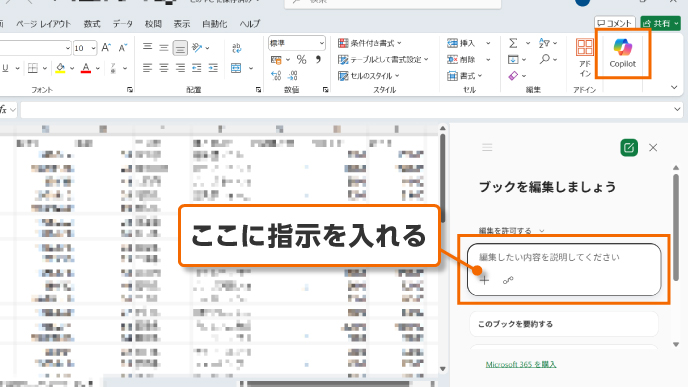Center cell text horizontally

point(164,68)
